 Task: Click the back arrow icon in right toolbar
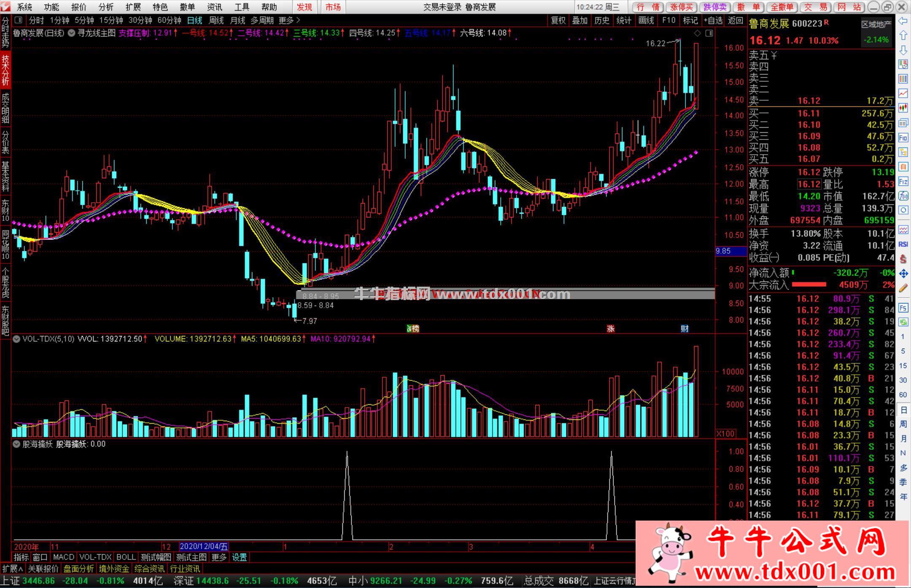tap(903, 21)
